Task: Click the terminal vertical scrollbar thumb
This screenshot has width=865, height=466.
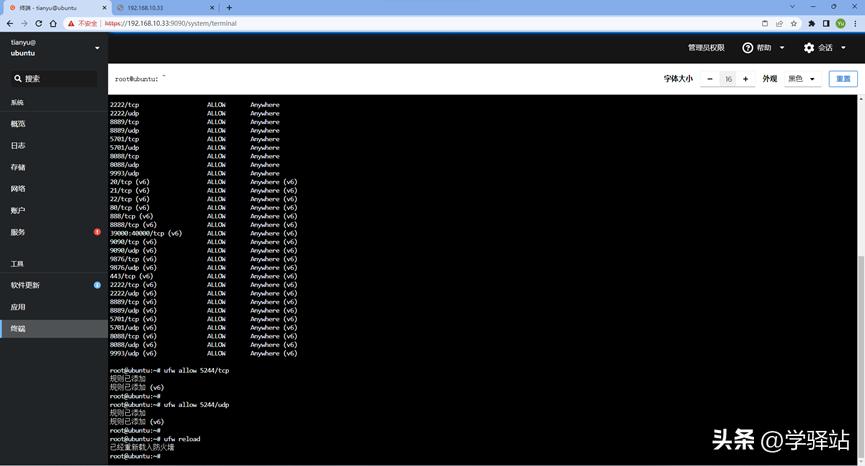Action: (861, 357)
